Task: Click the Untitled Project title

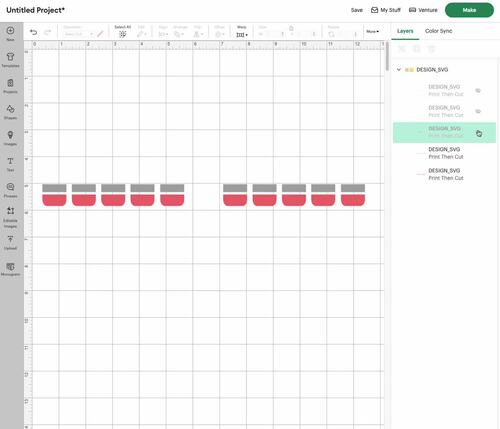Action: [x=35, y=10]
